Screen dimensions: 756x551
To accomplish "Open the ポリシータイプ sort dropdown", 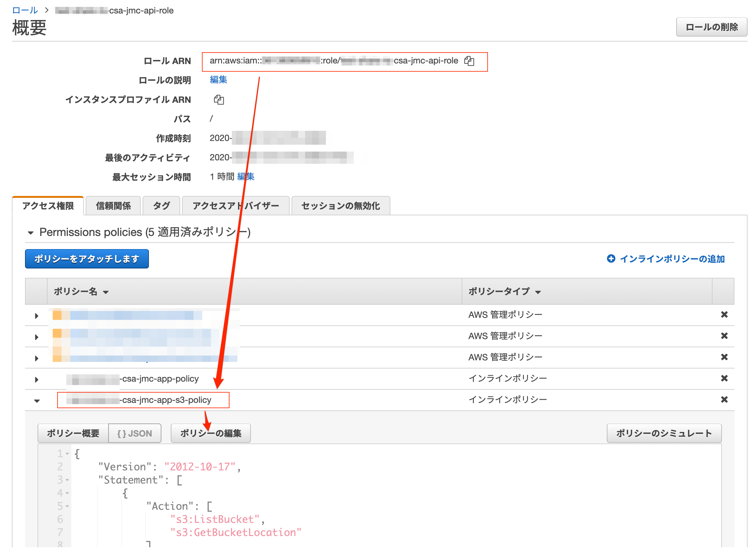I will click(538, 292).
